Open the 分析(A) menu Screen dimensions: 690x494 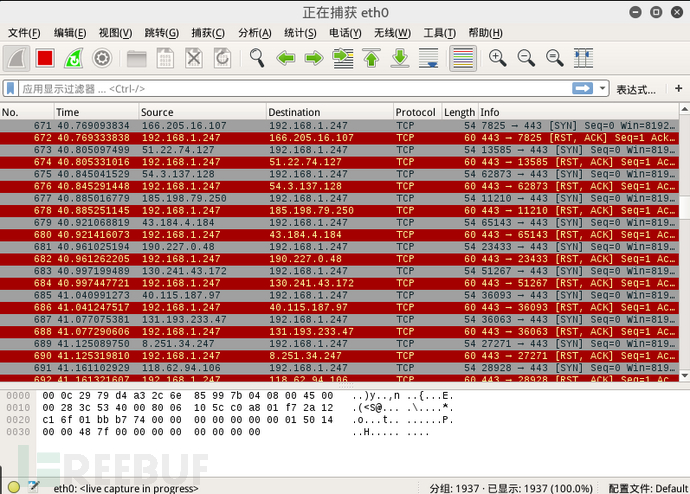click(254, 33)
